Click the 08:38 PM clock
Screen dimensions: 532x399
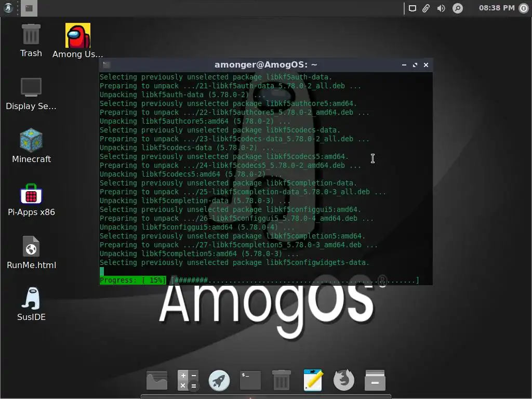pyautogui.click(x=497, y=8)
